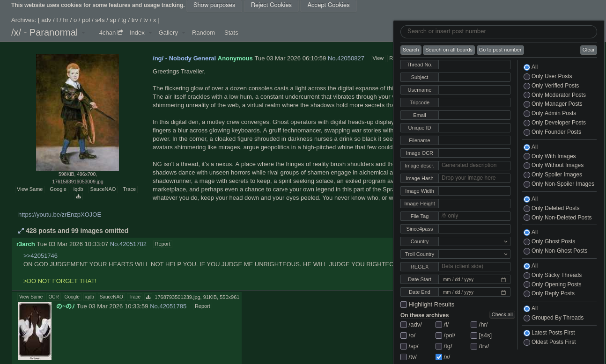This screenshot has width=606, height=364.
Task: Click Show purposes for cookies
Action: pos(214,6)
